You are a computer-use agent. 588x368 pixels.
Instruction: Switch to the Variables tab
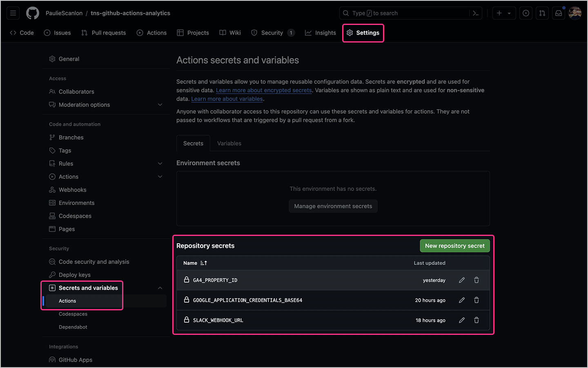pyautogui.click(x=229, y=143)
